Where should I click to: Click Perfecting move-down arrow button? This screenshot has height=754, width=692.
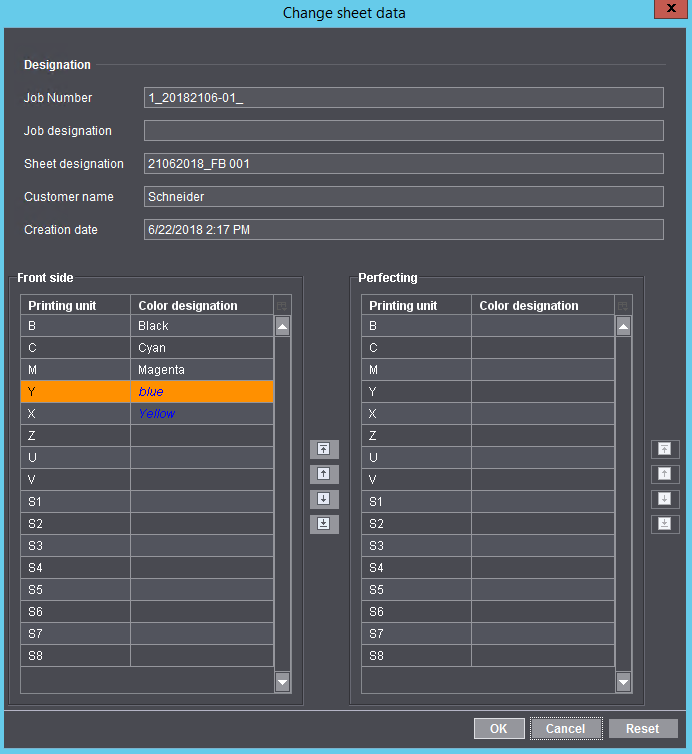pos(665,499)
